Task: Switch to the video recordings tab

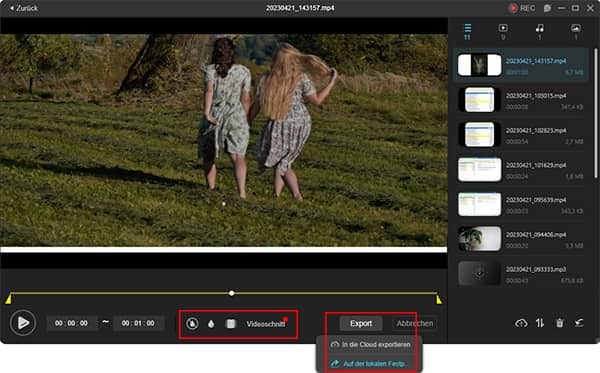Action: [503, 32]
